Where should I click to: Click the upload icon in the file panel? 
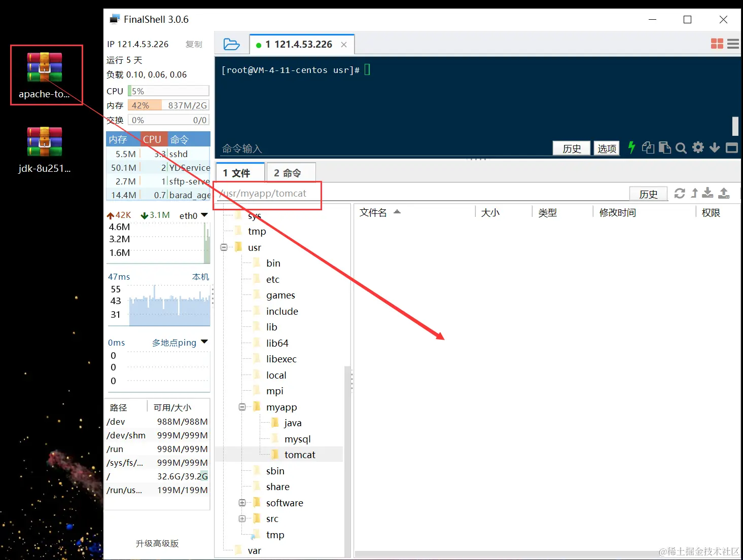coord(724,194)
